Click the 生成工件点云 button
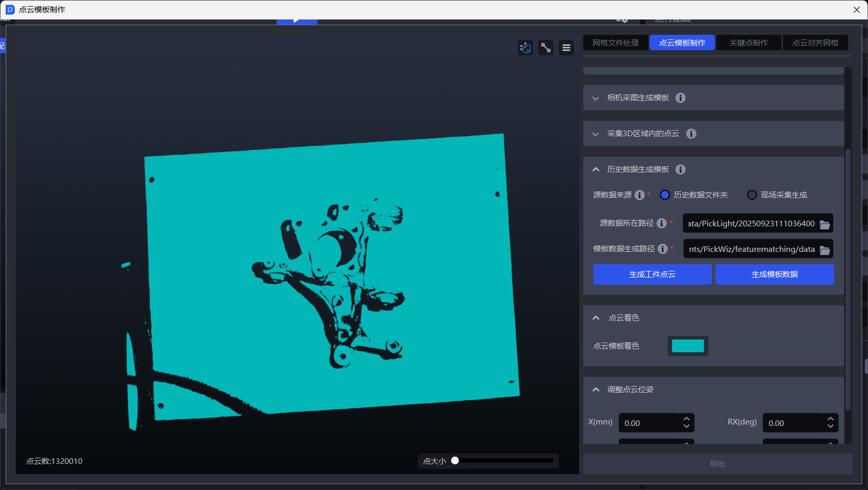The image size is (868, 490). (652, 274)
